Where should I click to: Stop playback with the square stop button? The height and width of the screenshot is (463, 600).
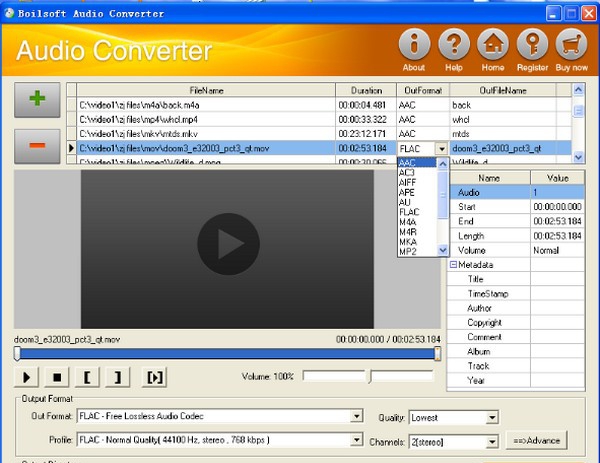pyautogui.click(x=57, y=377)
